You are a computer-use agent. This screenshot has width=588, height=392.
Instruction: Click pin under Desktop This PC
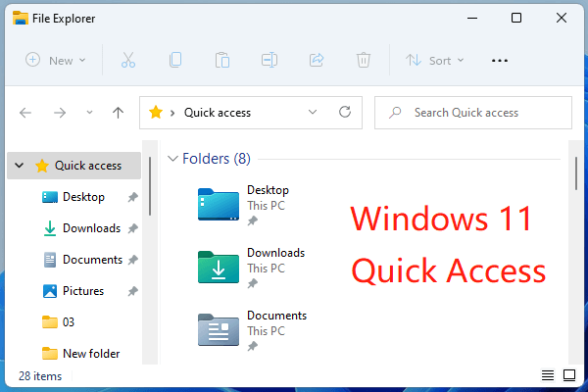(253, 221)
